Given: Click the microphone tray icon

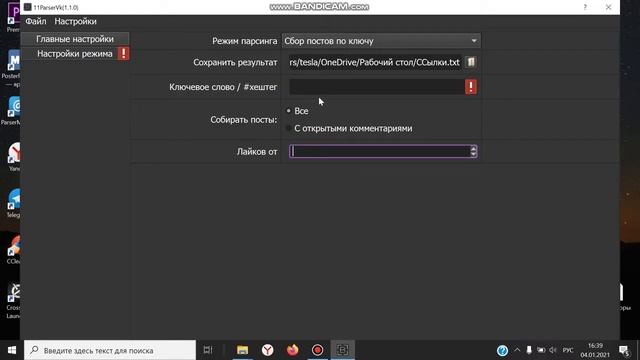Looking at the screenshot, I should [529, 350].
